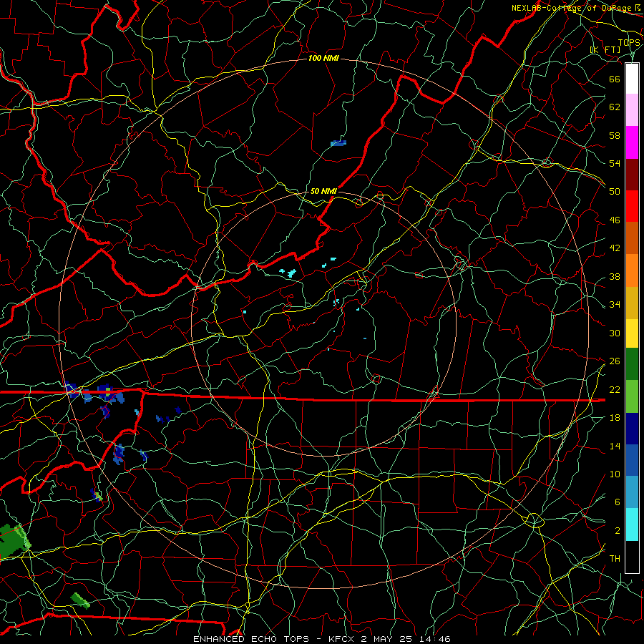Viewport: 644px width, 644px height.
Task: Click the "50 NMI" range ring label
Action: point(323,191)
